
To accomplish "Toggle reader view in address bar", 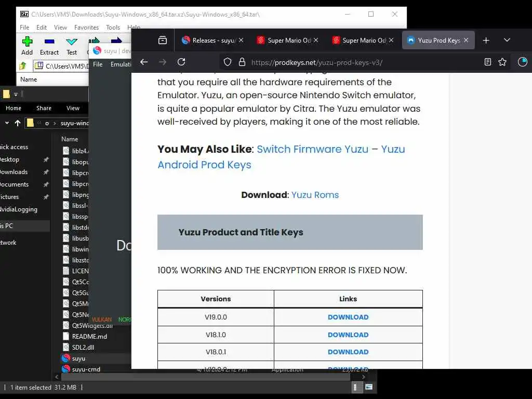I will click(487, 62).
